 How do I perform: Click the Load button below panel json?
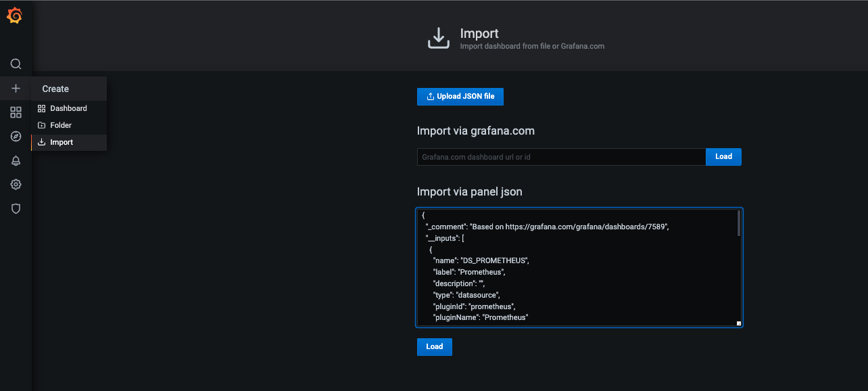[435, 347]
